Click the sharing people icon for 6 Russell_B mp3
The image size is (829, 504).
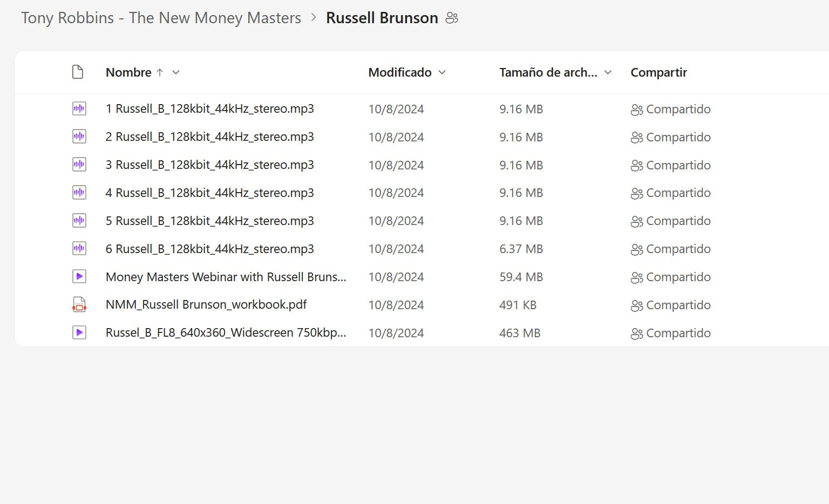pos(636,249)
